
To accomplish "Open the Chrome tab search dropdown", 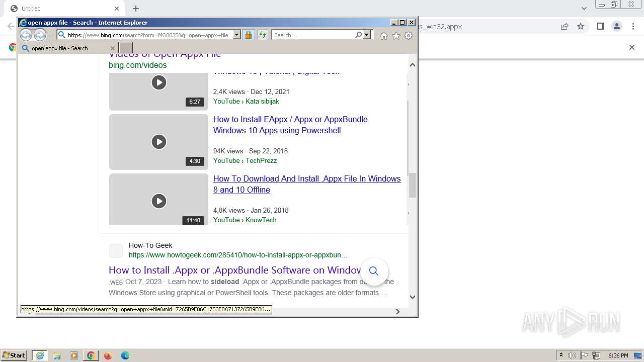I will coord(584,9).
